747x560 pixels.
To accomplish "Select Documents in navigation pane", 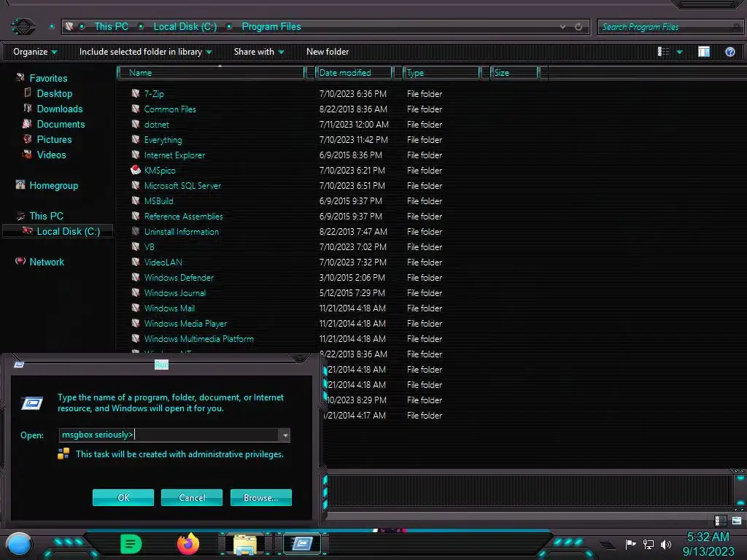I will 61,124.
